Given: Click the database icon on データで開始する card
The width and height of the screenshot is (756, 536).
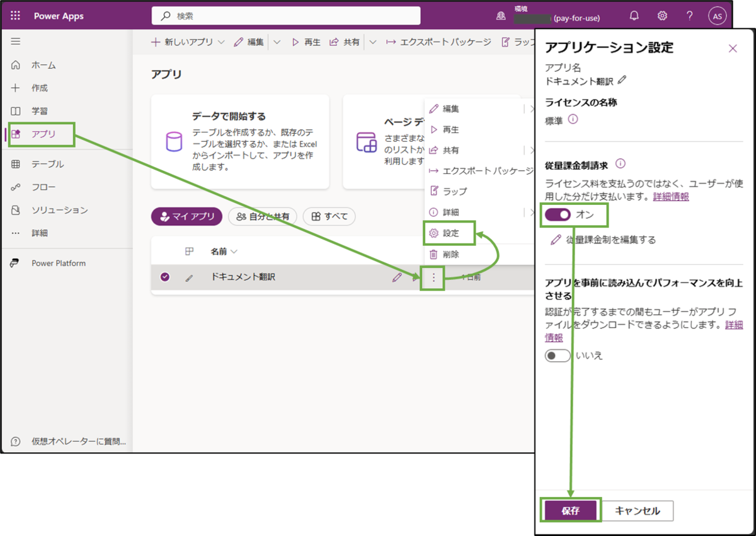Looking at the screenshot, I should pos(174,142).
